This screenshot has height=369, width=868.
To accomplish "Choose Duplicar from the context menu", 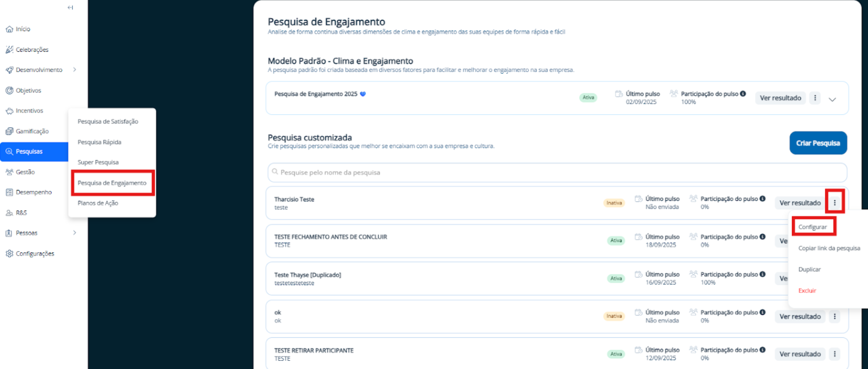I will [809, 269].
